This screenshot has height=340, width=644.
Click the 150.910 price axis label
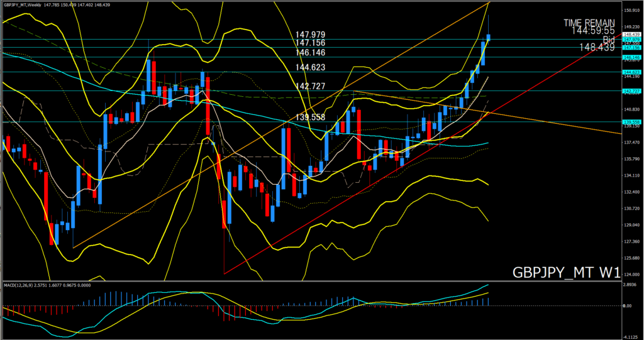tap(631, 10)
